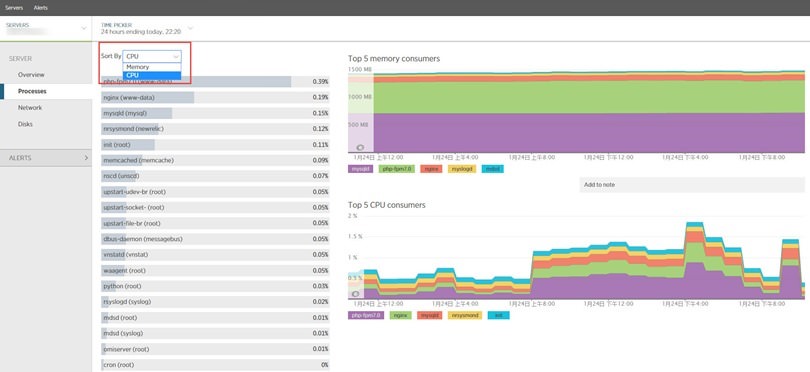Toggle mysqld in CPU chart legend
Screen dimensions: 810x372
pyautogui.click(x=429, y=315)
